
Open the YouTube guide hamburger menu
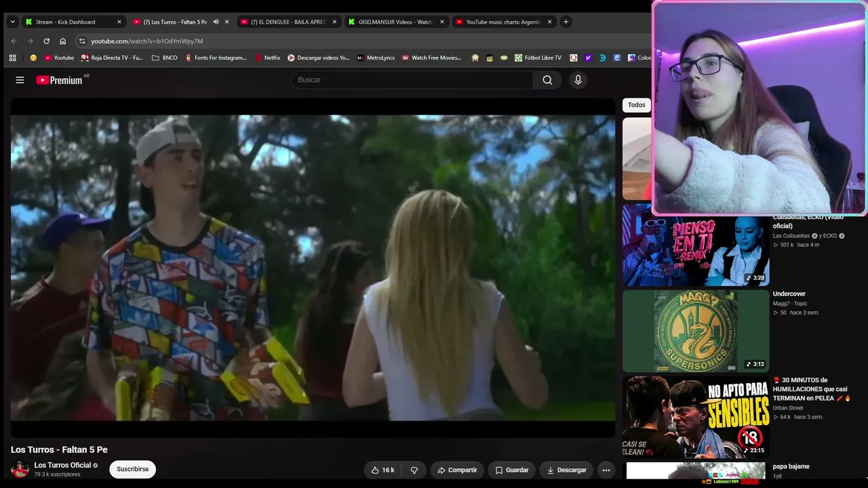pos(20,80)
